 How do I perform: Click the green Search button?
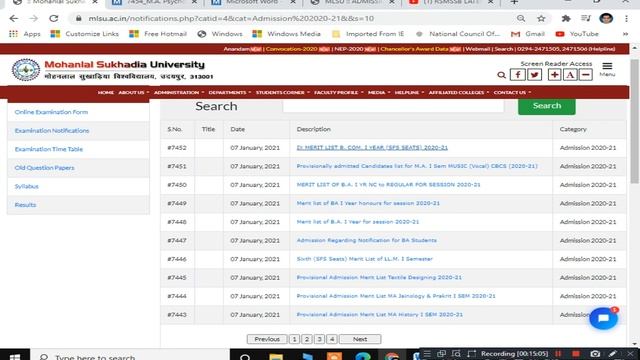pos(547,106)
